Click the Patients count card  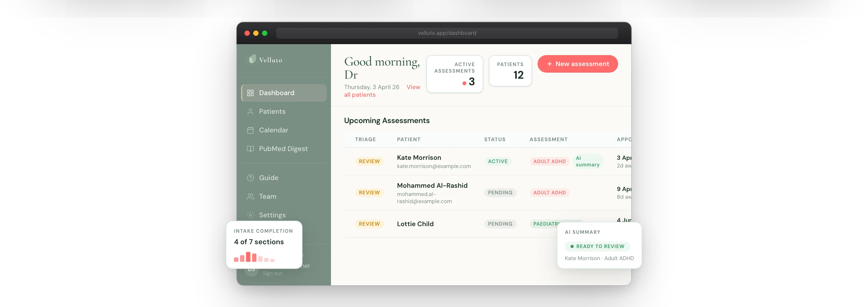tap(510, 70)
